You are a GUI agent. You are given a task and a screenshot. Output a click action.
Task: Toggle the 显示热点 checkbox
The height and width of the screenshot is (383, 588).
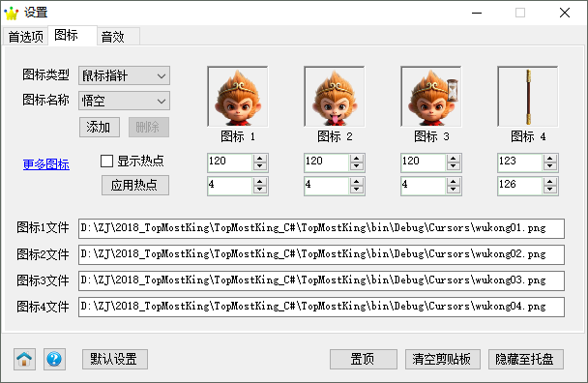(107, 162)
